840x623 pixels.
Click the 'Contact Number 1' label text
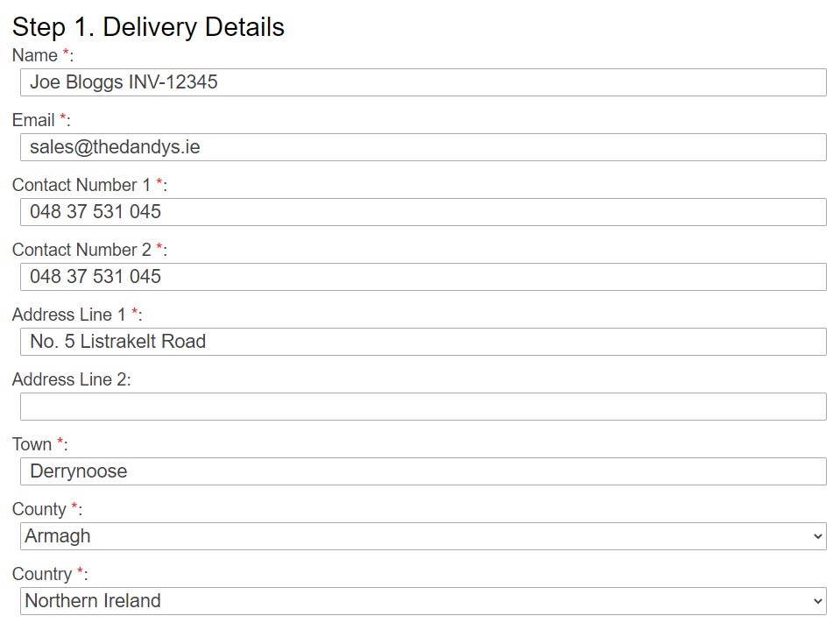(x=81, y=185)
